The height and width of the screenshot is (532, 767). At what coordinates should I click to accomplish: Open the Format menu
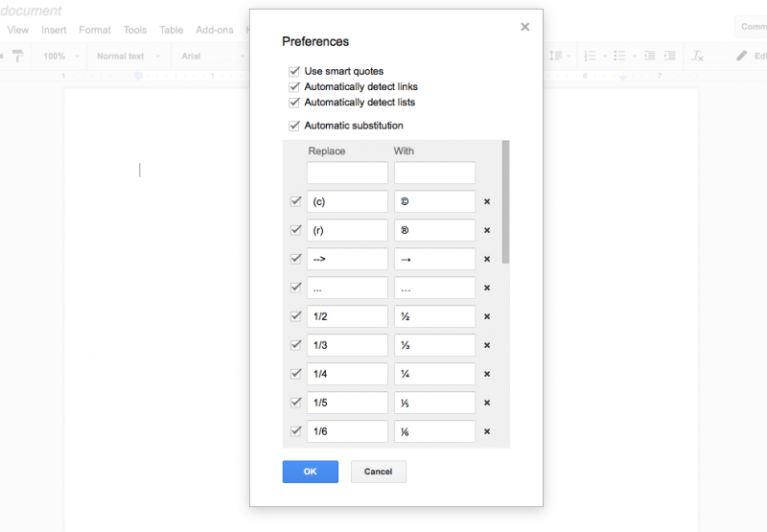pos(95,30)
